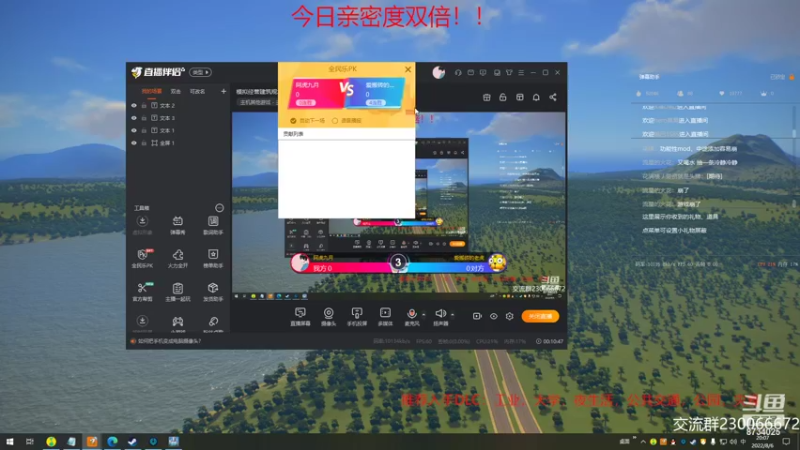Click the button on the blue opponent PK card
This screenshot has width=800, height=450.
point(375,103)
